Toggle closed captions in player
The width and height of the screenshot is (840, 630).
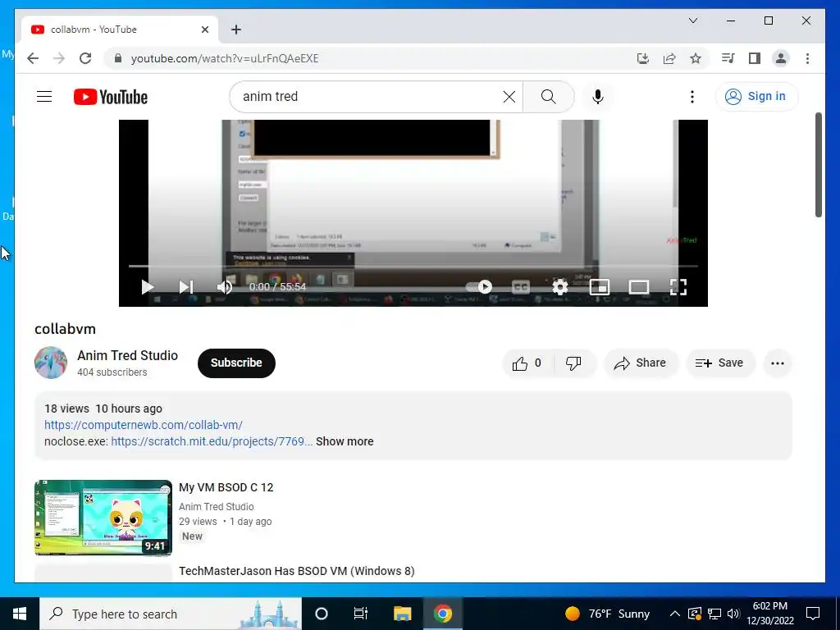[x=521, y=287]
